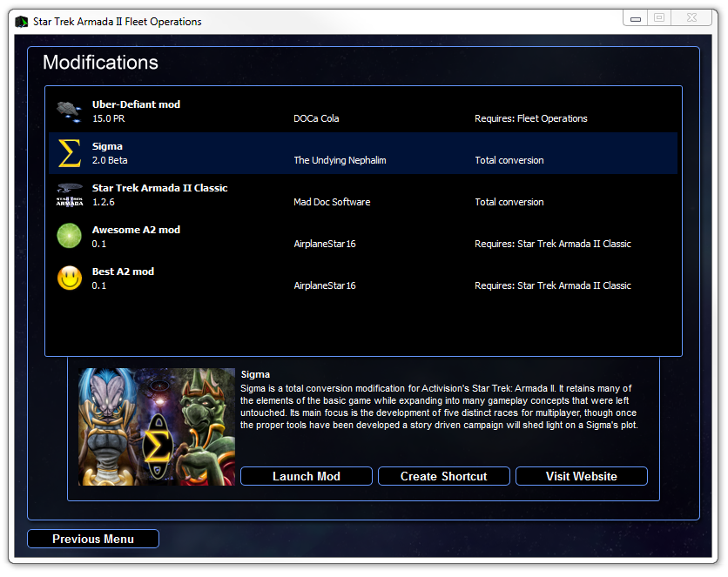The image size is (728, 577).
Task: Click 'Requires: Fleet Operations' text
Action: coord(530,118)
